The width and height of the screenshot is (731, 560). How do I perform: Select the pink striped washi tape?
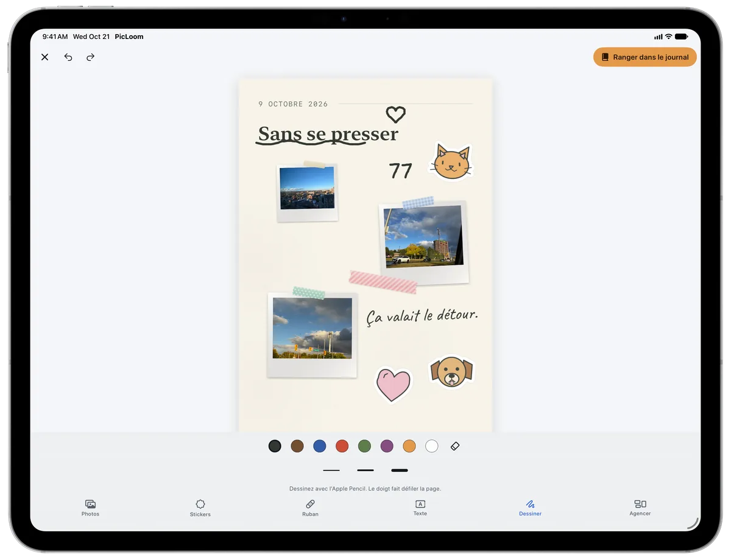[x=383, y=282]
